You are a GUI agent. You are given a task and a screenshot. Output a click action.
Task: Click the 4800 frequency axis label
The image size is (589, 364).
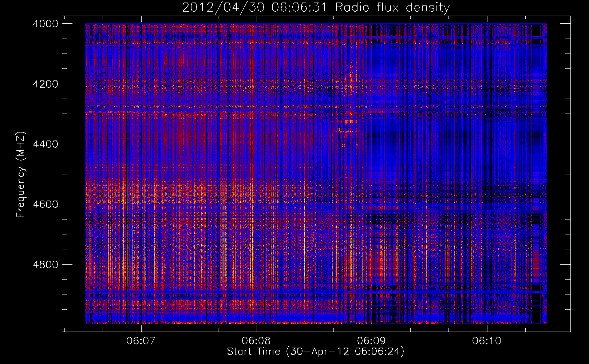(46, 265)
